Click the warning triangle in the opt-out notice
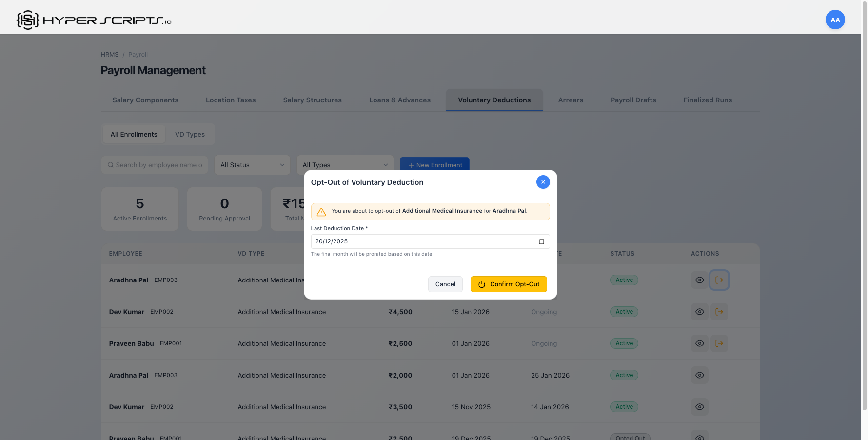The width and height of the screenshot is (868, 440). tap(321, 211)
